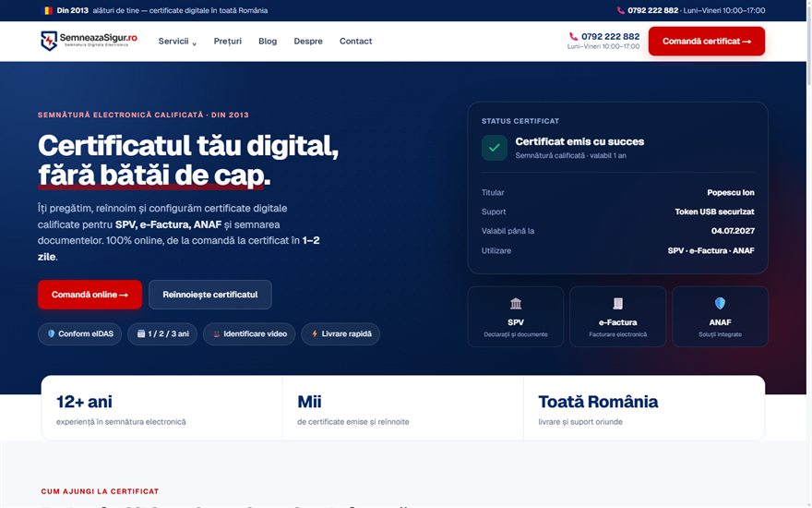
Task: Open the Contact page
Action: click(356, 41)
